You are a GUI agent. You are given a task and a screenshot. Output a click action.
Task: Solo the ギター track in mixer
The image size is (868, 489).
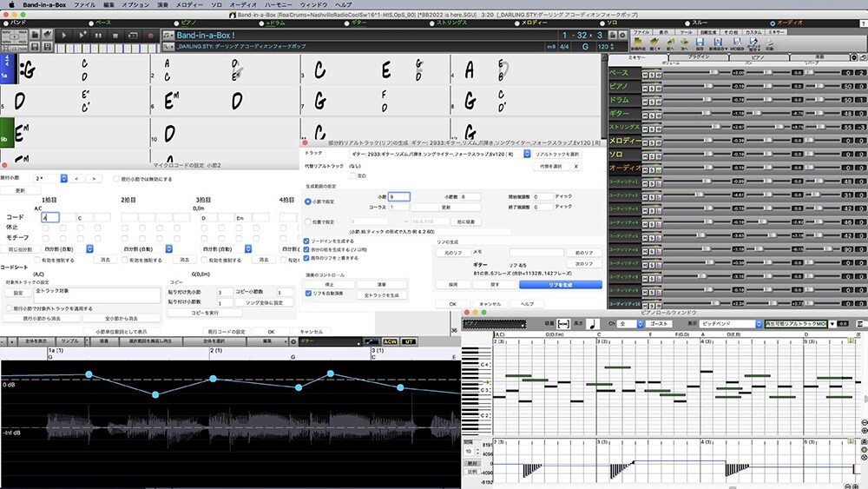point(652,116)
